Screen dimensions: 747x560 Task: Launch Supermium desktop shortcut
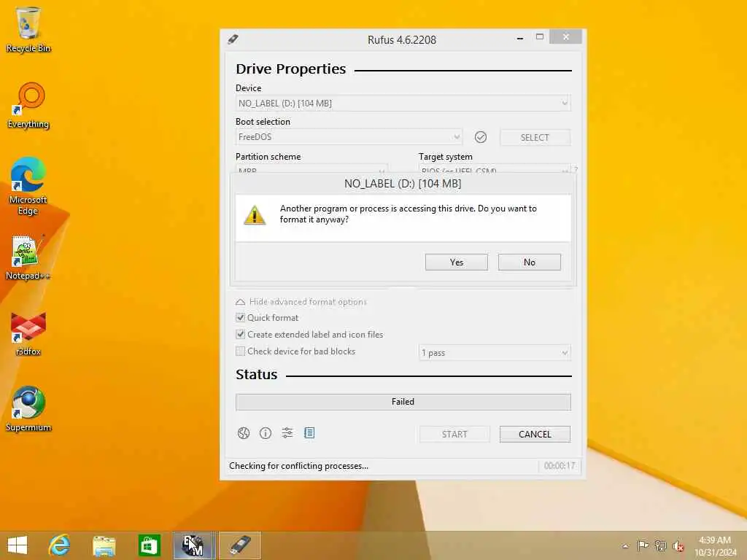[28, 409]
